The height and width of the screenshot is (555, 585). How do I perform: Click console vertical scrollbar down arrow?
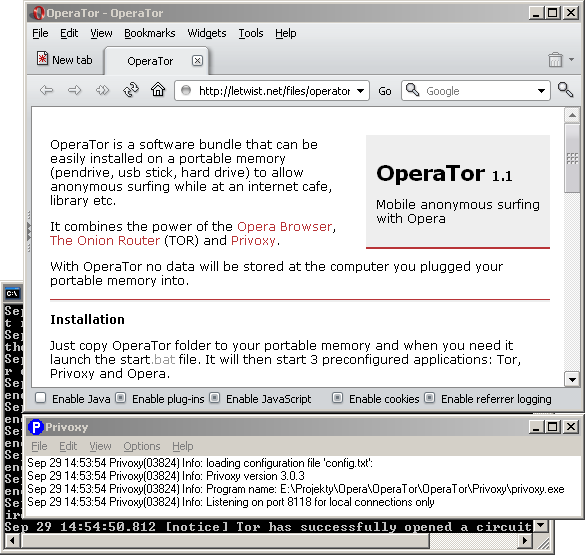click(541, 526)
